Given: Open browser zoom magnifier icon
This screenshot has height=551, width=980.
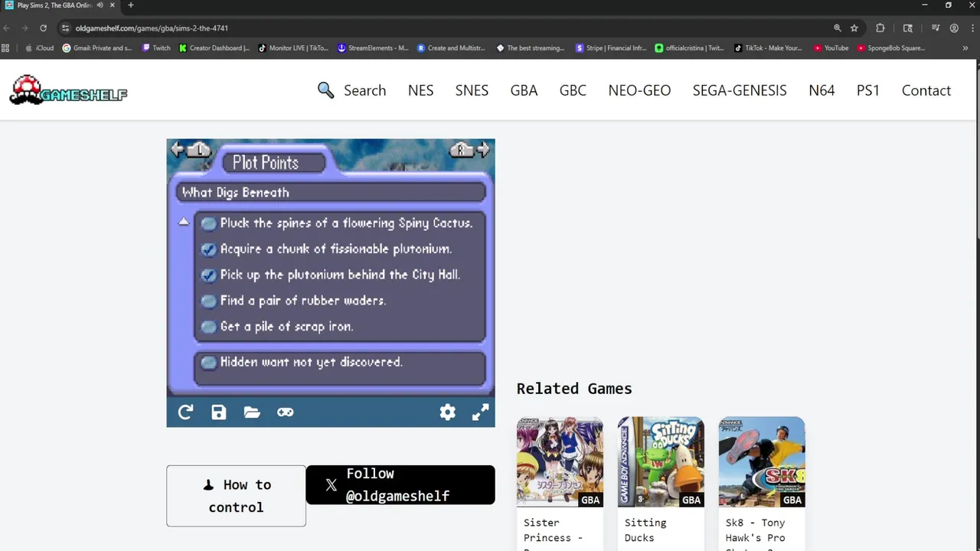Looking at the screenshot, I should [x=837, y=28].
